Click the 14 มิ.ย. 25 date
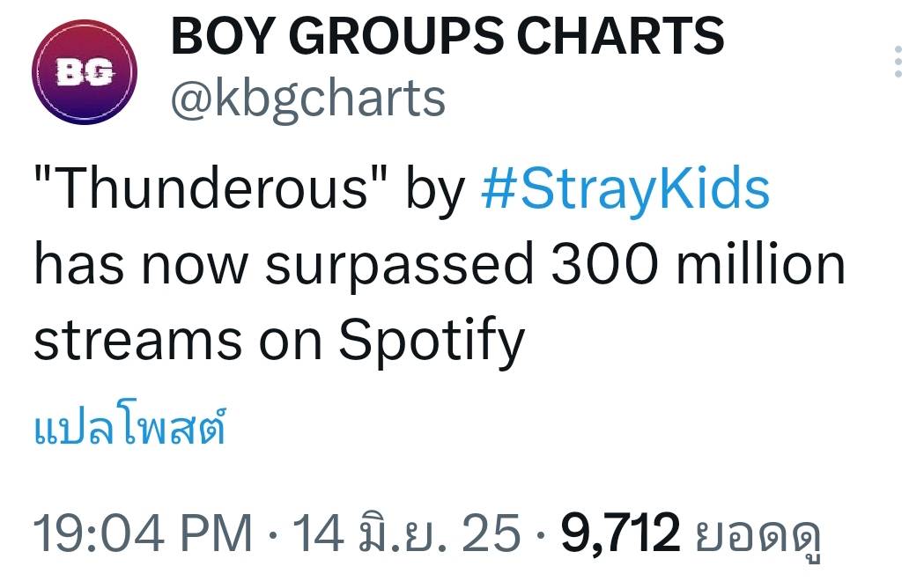Viewport: 924px width, 581px height. click(407, 533)
